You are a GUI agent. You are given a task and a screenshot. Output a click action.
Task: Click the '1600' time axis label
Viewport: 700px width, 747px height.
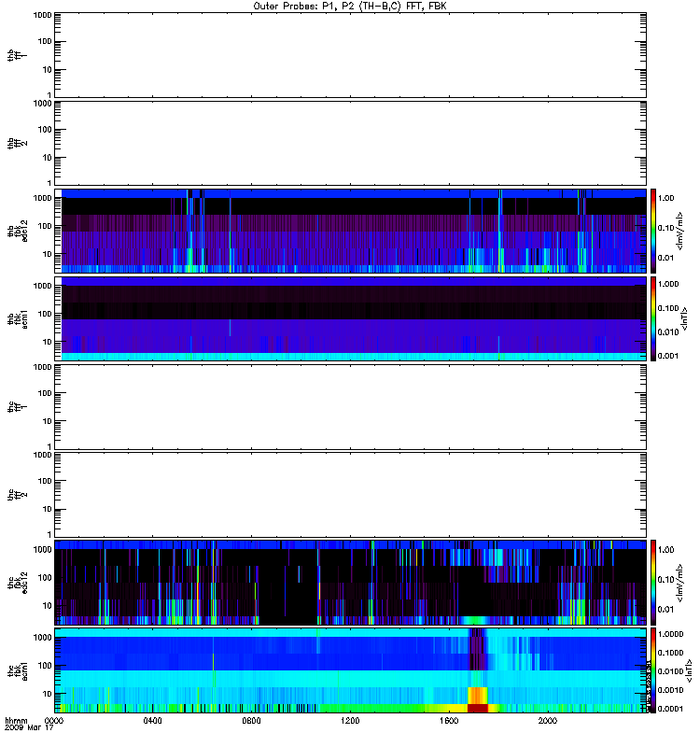pyautogui.click(x=449, y=720)
